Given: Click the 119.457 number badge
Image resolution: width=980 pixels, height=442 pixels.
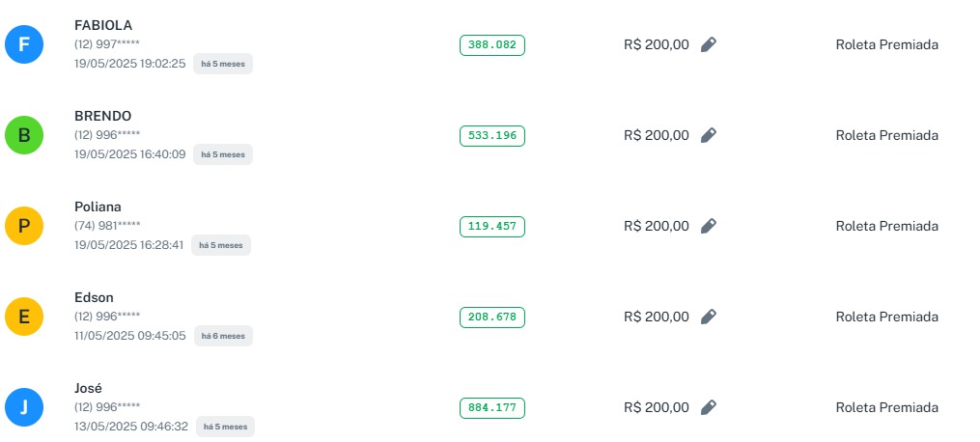Looking at the screenshot, I should (x=492, y=226).
